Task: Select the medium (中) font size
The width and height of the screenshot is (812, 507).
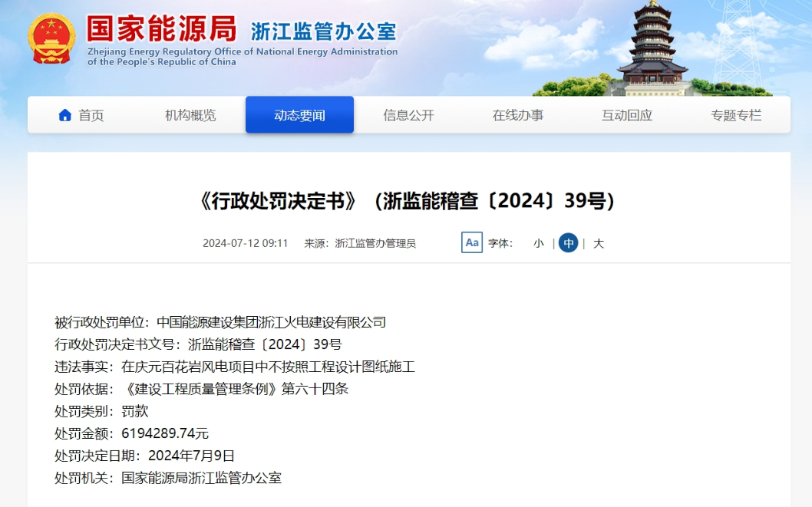Action: 568,243
